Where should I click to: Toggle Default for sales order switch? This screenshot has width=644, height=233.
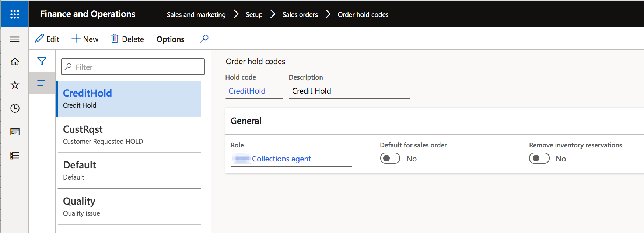point(390,158)
